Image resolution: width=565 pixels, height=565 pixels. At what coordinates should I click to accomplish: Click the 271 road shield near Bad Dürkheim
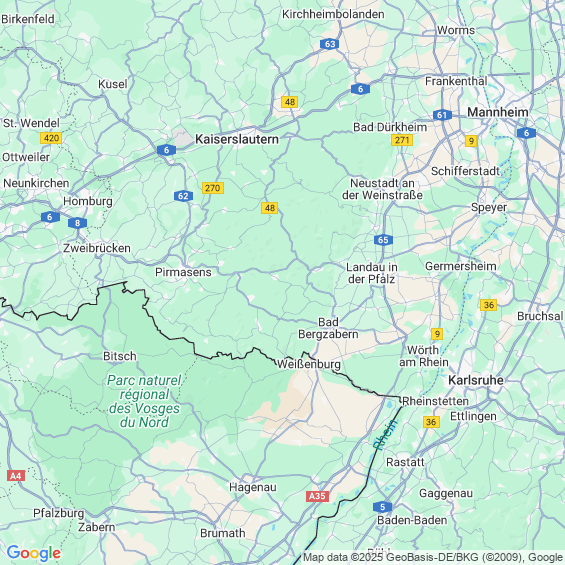pyautogui.click(x=402, y=140)
